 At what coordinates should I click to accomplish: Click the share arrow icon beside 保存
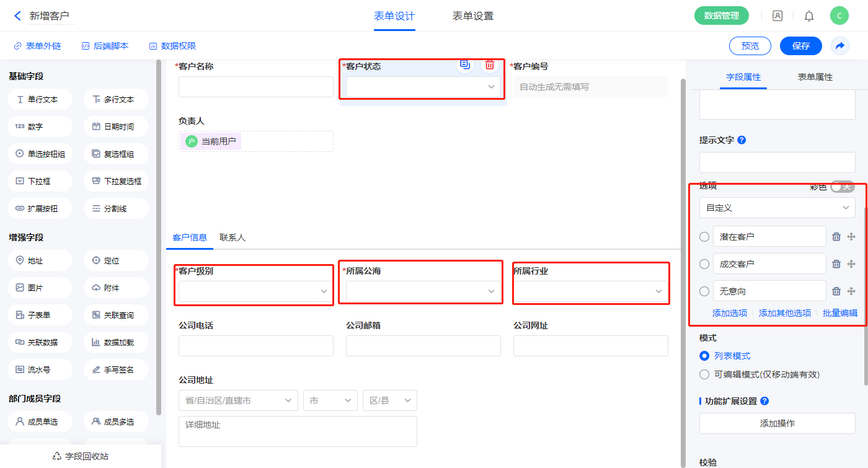tap(840, 46)
